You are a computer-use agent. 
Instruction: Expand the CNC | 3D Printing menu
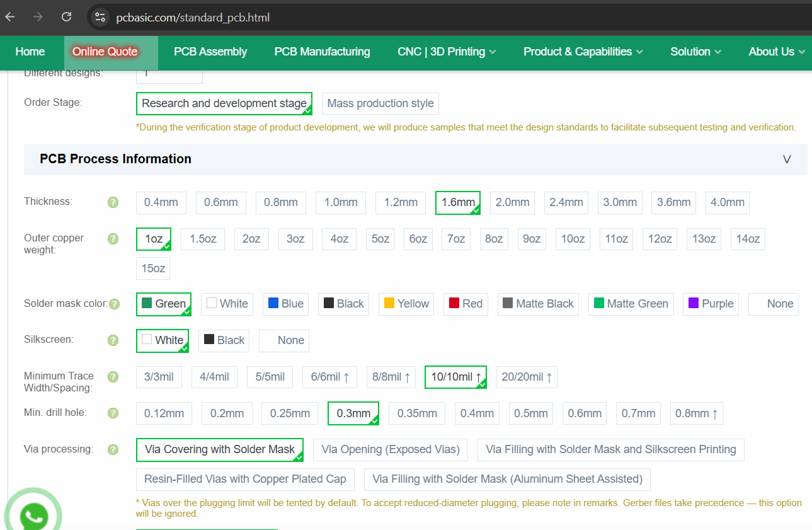[x=447, y=52]
